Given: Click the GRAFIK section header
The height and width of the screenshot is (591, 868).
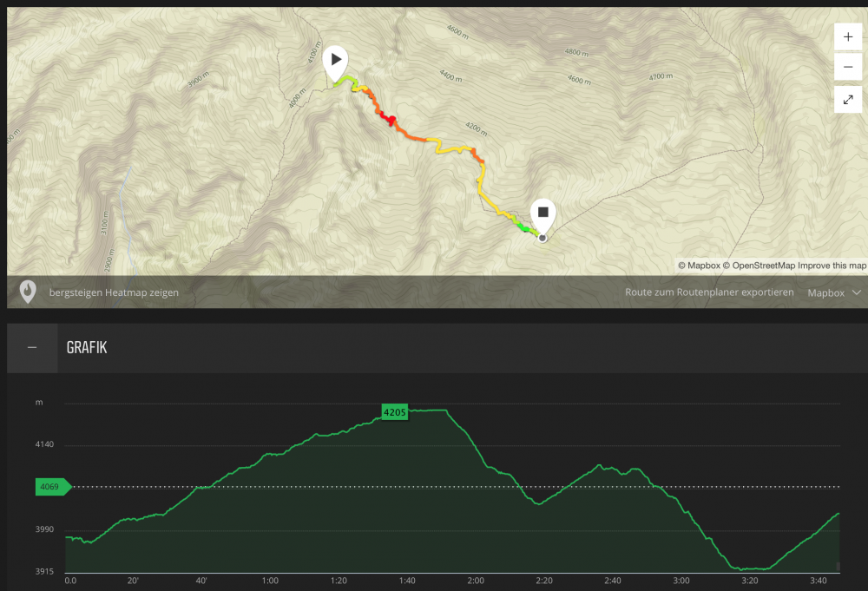Looking at the screenshot, I should (87, 348).
